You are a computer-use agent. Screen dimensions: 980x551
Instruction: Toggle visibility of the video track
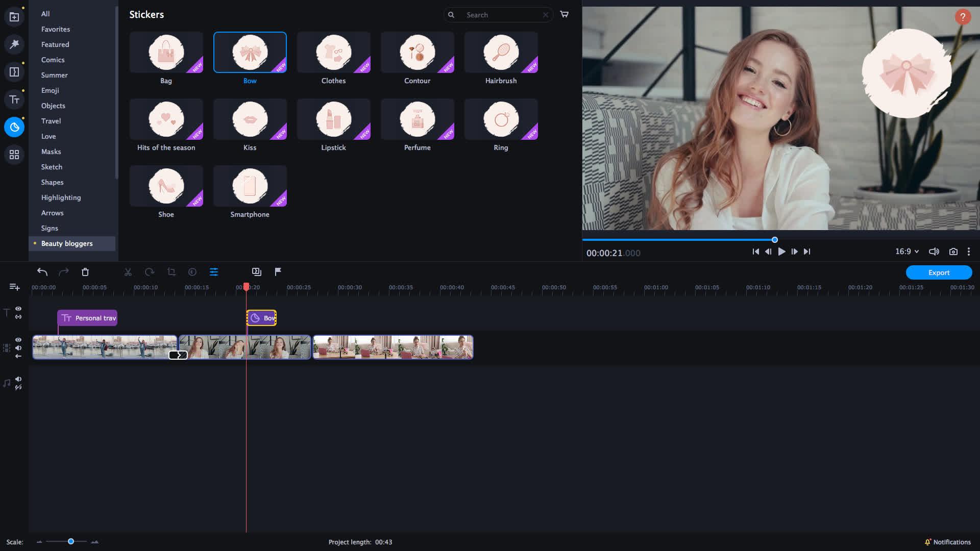18,339
